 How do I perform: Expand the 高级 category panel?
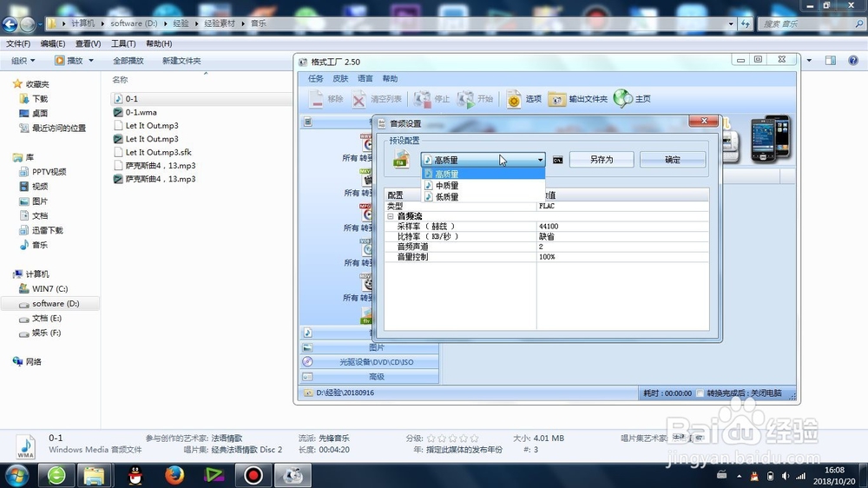click(x=370, y=377)
